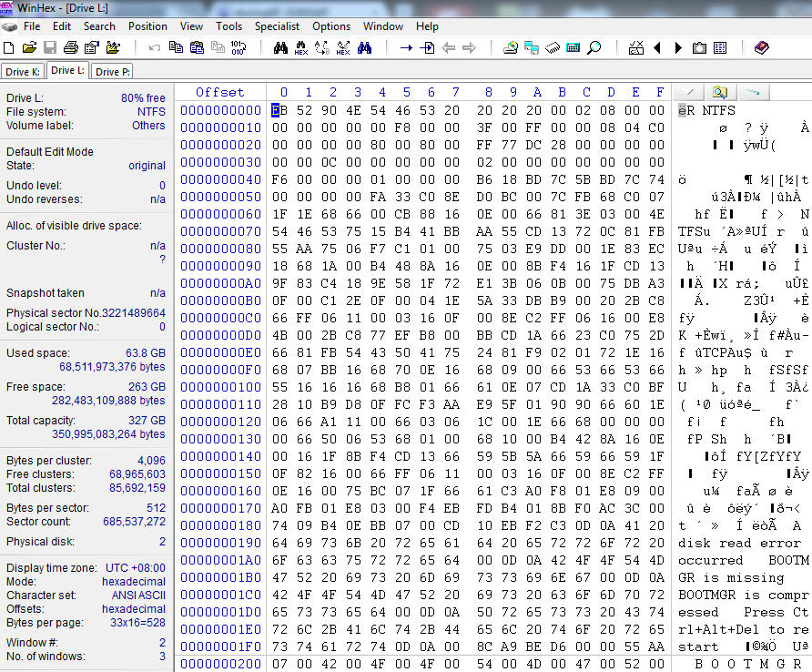
Task: Create a new file with toolbar icon
Action: (9, 48)
